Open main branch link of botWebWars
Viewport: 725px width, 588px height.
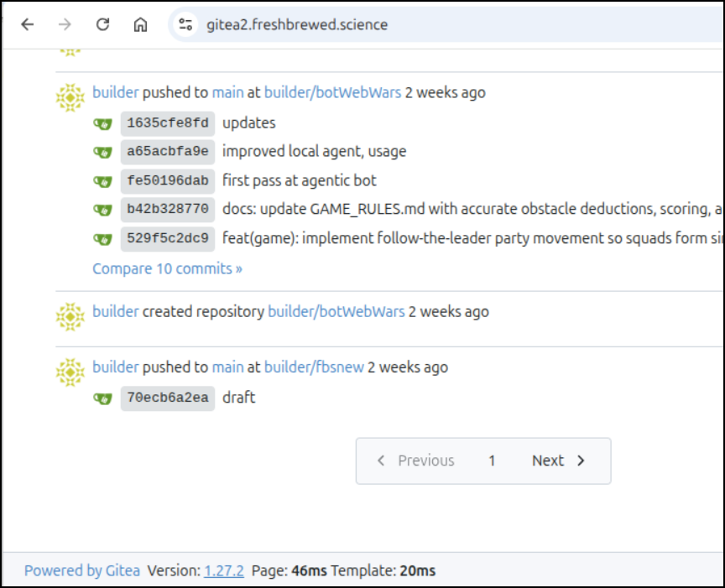[228, 92]
